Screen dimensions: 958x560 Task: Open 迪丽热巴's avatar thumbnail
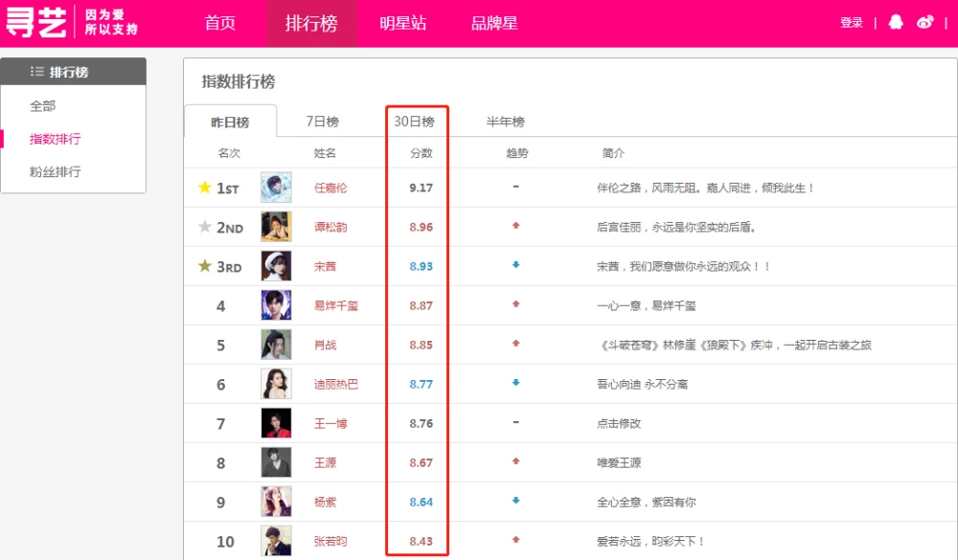pos(276,384)
